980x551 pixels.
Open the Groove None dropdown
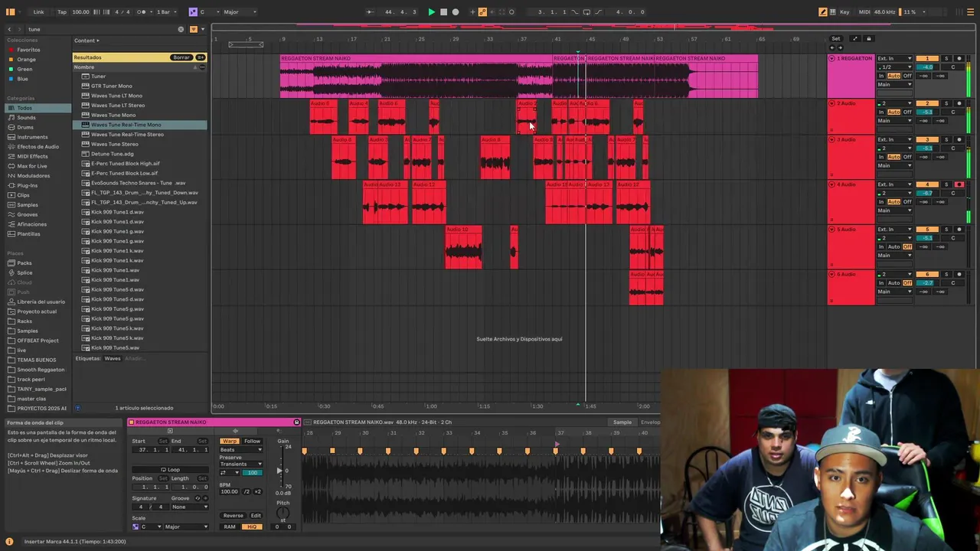click(189, 507)
